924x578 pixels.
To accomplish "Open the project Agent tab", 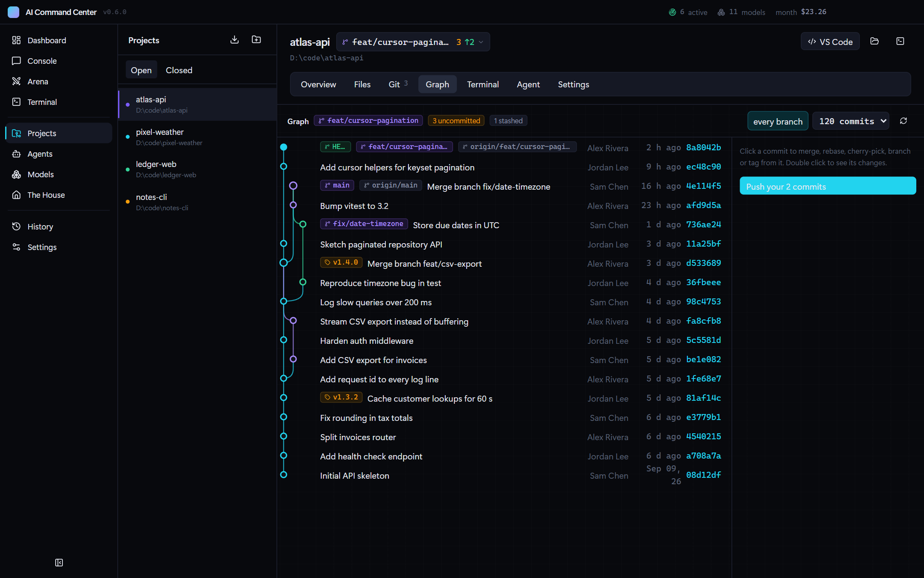I will (x=528, y=84).
